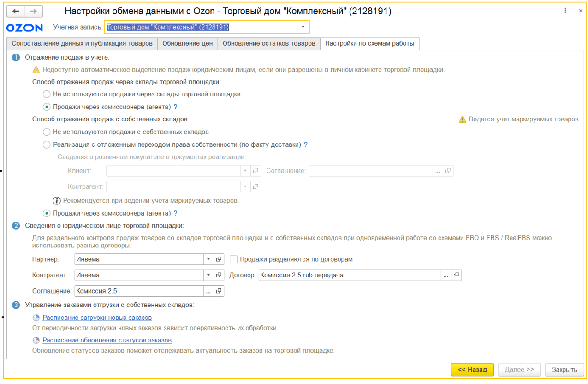The image size is (588, 384).
Task: Click ellipsis button in Соглашение Комиссия 2.5 field
Action: pos(208,291)
